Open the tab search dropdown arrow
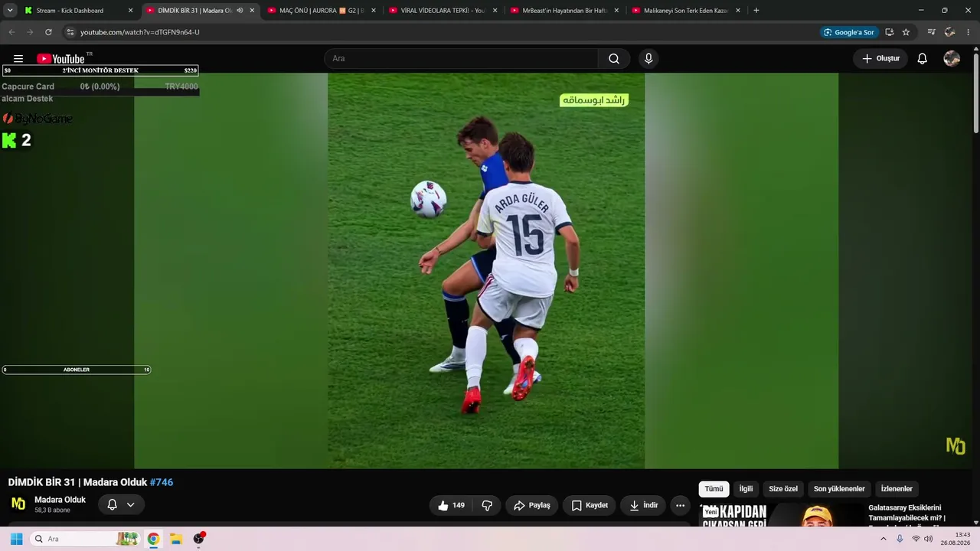 (10, 11)
